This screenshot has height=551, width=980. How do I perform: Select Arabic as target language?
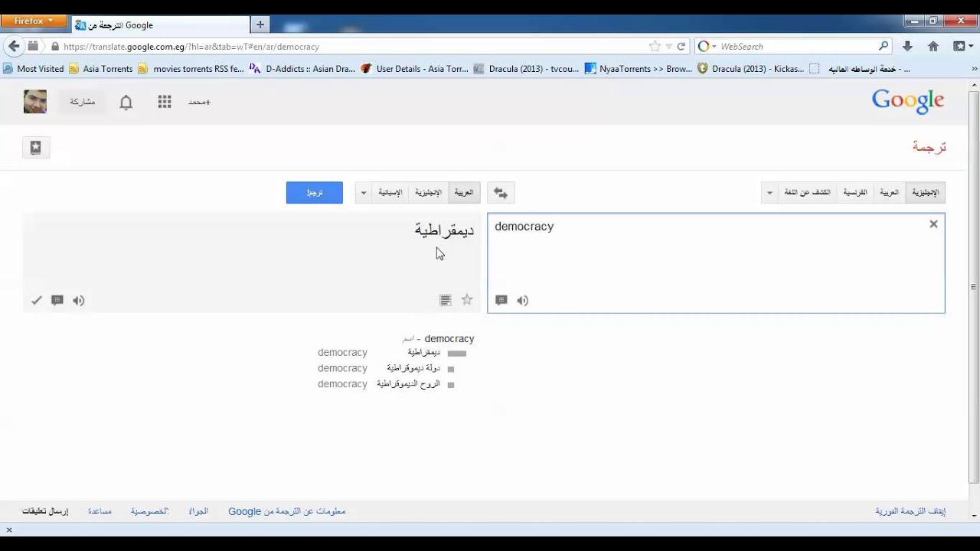(x=464, y=193)
